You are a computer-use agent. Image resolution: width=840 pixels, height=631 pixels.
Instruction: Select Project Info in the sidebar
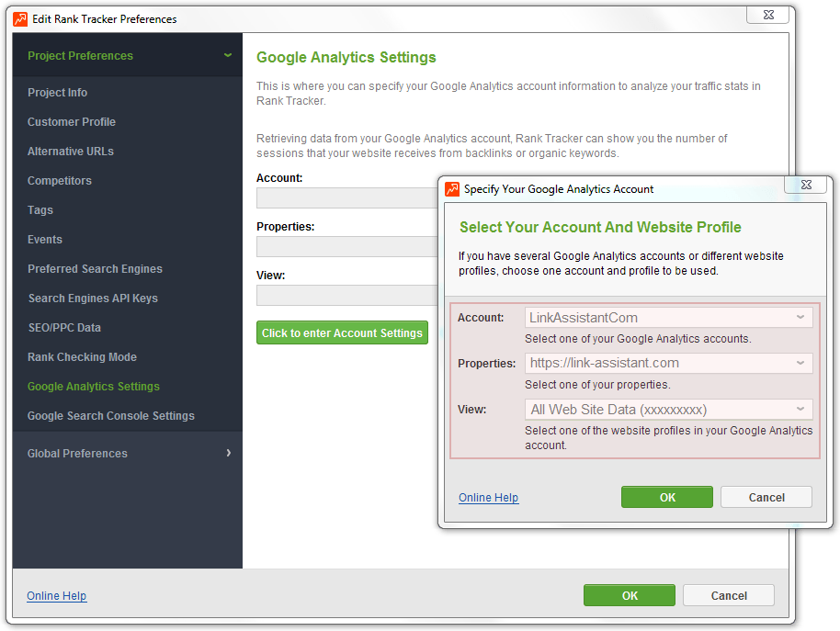[x=57, y=93]
